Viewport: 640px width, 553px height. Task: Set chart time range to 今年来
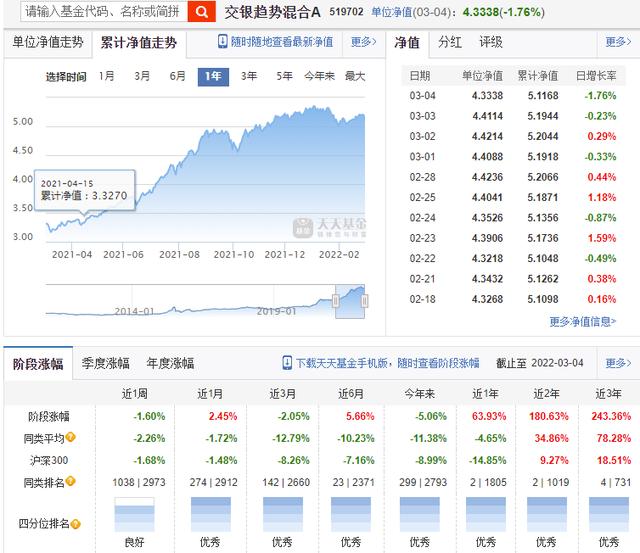pos(319,76)
